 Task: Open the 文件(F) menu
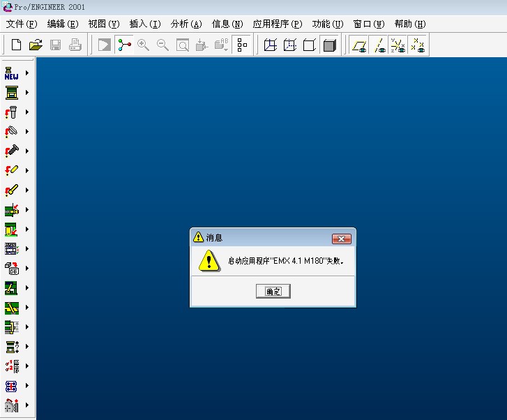pos(22,24)
